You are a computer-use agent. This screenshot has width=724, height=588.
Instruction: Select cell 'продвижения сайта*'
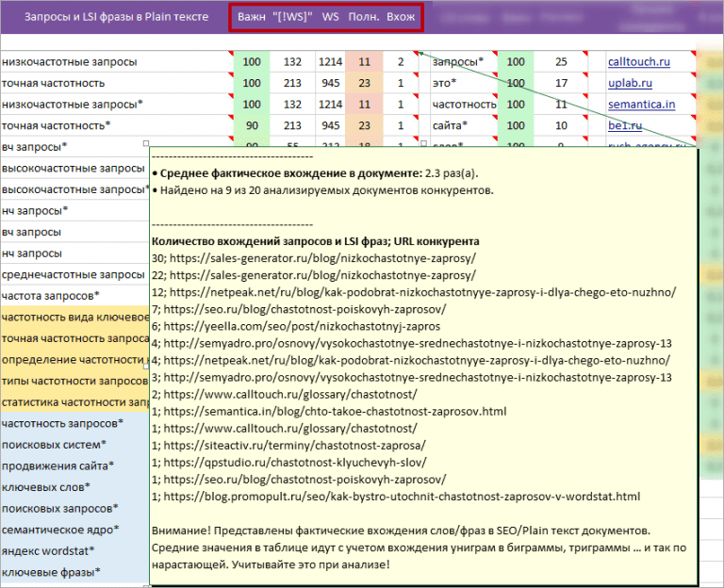pos(74,465)
